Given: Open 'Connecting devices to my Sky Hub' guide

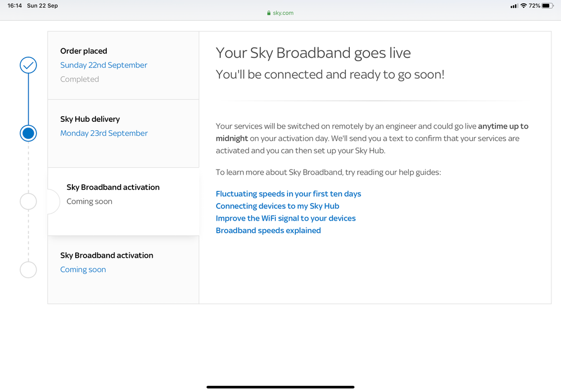Looking at the screenshot, I should pos(277,206).
